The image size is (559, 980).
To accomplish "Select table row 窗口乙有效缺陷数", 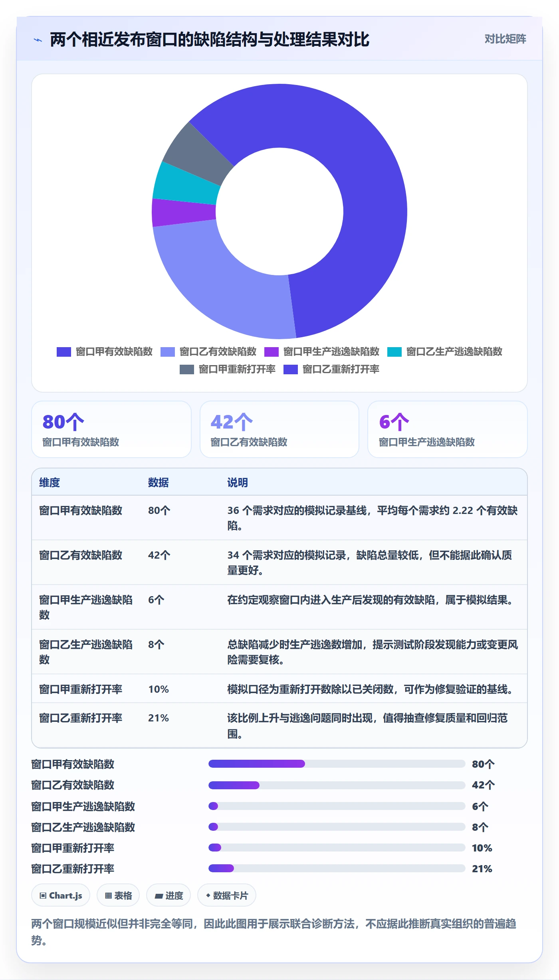I will pos(279,563).
